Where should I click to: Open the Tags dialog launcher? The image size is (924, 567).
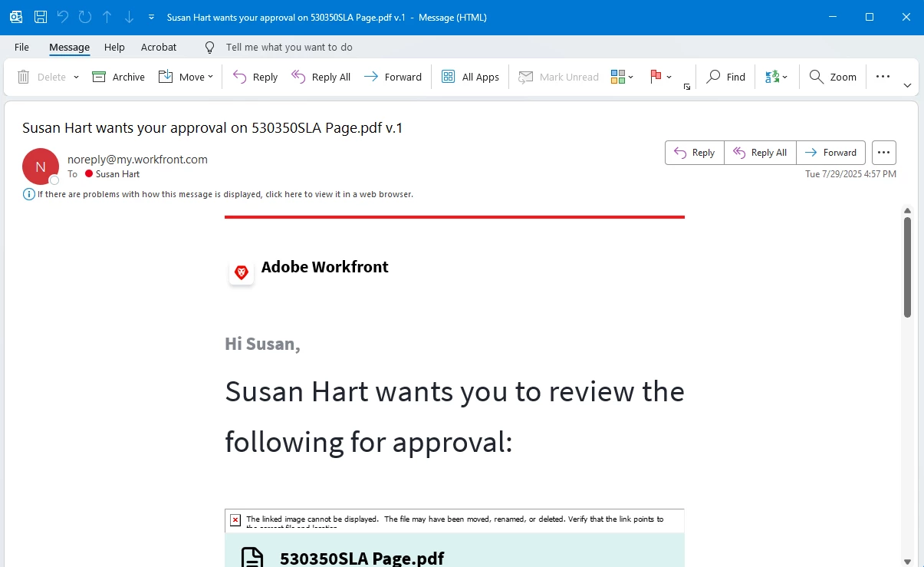[687, 87]
